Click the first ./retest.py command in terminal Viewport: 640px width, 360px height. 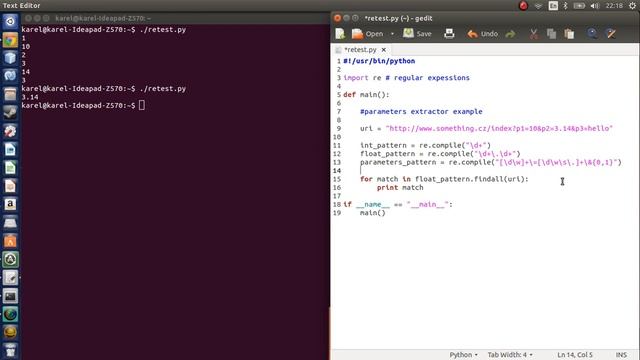pyautogui.click(x=162, y=30)
